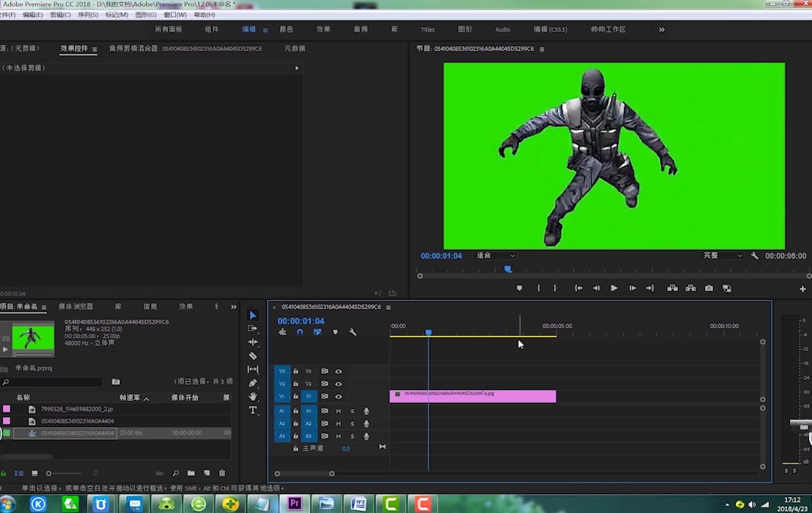Toggle Snap magnet in the timeline
812x513 pixels.
[x=300, y=332]
